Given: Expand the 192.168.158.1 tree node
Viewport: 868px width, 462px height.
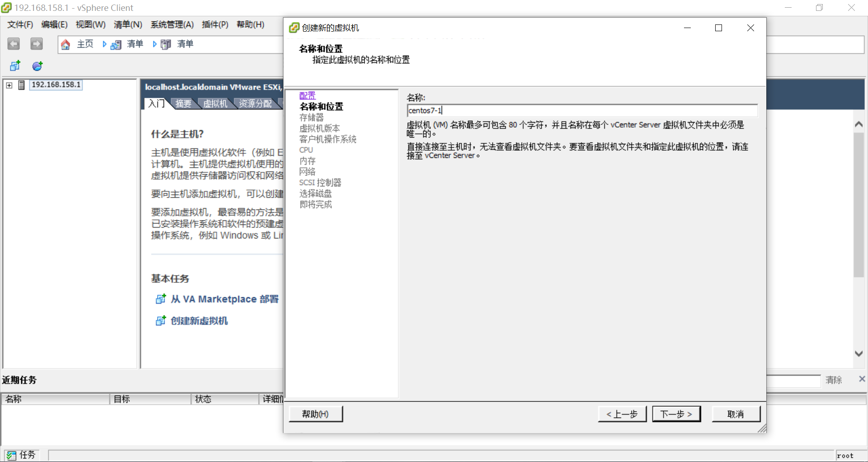Looking at the screenshot, I should [9, 85].
